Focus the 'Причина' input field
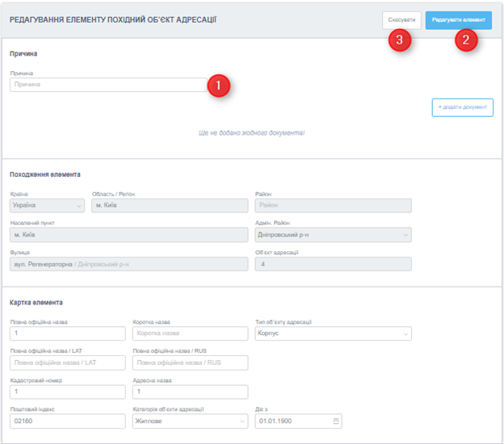The height and width of the screenshot is (444, 504). click(109, 84)
